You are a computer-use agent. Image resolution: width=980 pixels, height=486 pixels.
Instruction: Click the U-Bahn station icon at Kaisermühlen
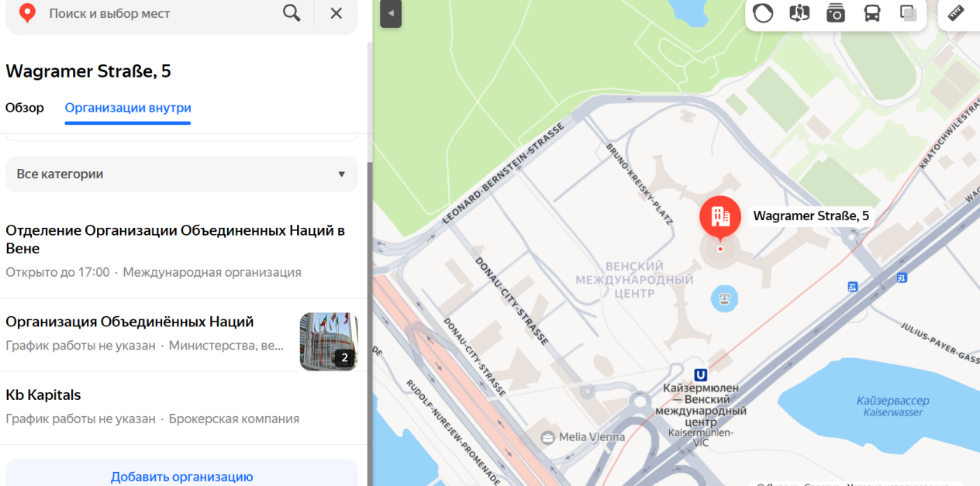(x=701, y=374)
